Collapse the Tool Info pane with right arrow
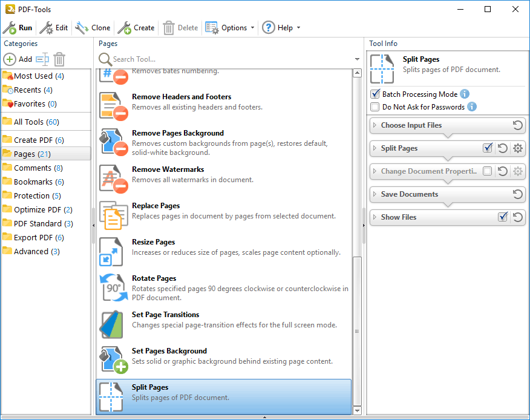 (x=364, y=226)
